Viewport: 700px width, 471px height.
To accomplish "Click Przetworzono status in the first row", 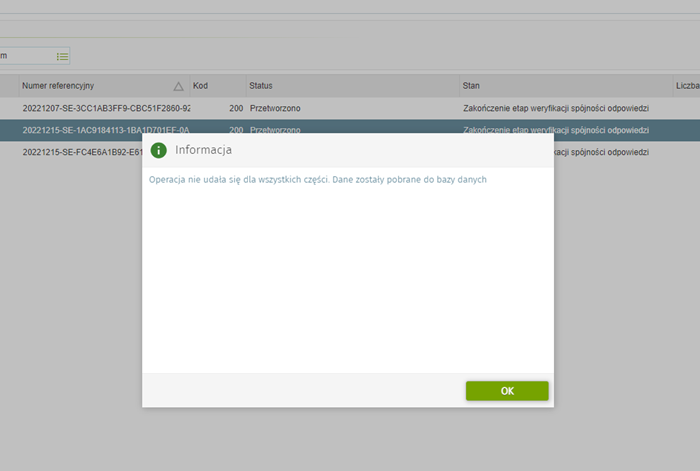I will [275, 107].
